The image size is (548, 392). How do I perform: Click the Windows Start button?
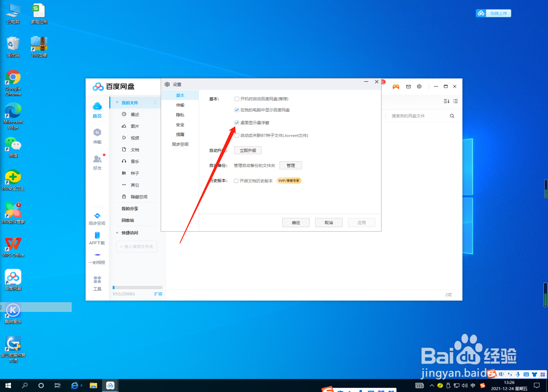pos(8,385)
